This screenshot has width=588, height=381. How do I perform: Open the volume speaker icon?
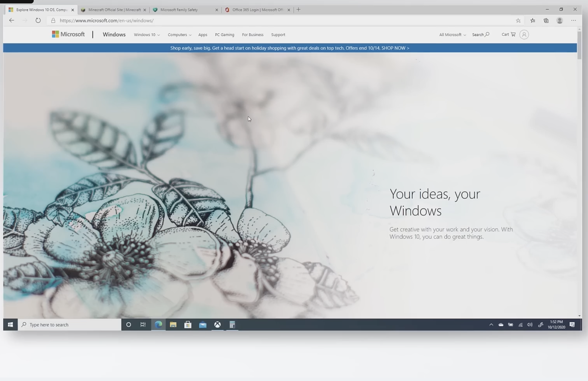coord(530,325)
